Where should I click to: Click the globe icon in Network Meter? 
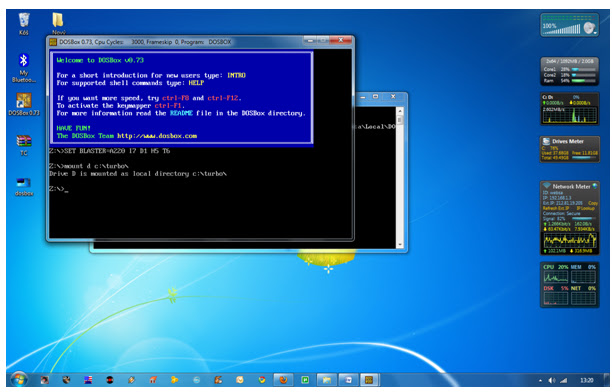tap(595, 186)
